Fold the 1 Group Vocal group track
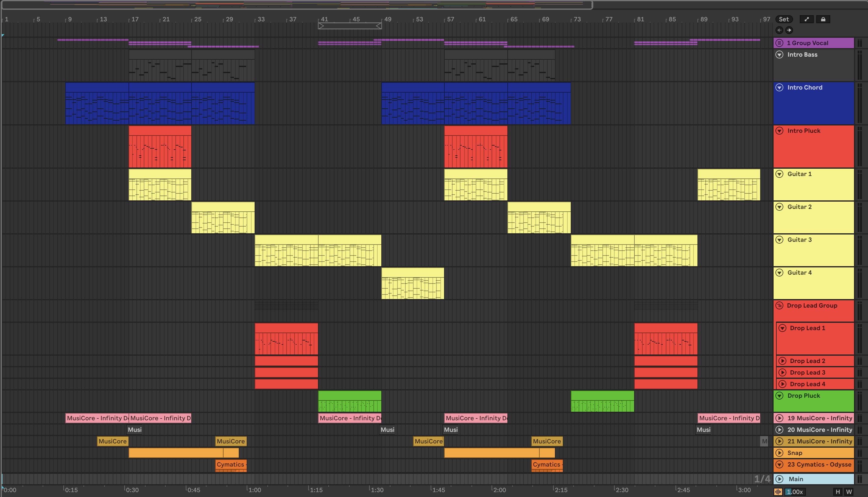 coord(779,43)
